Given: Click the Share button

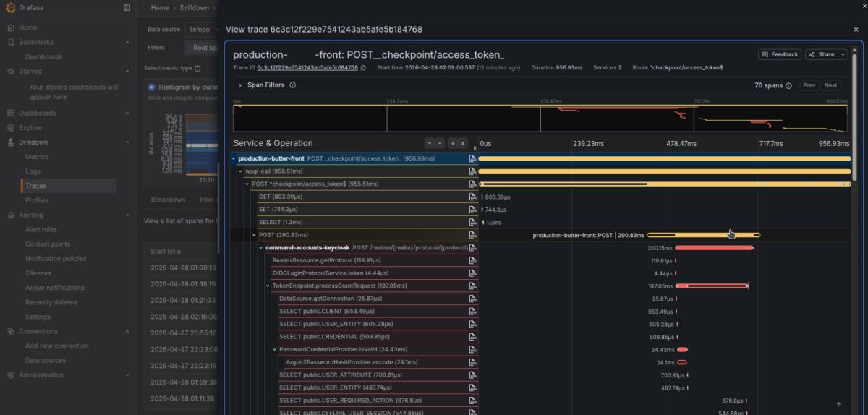Looking at the screenshot, I should (822, 54).
